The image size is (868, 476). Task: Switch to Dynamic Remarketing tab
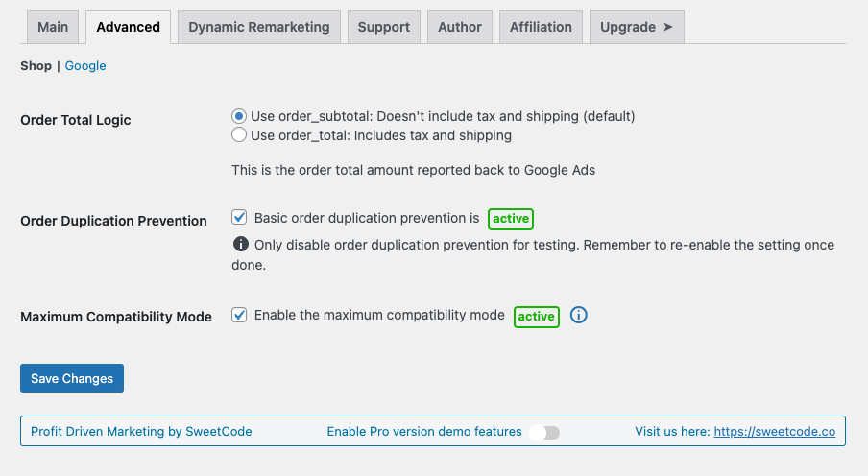258,27
